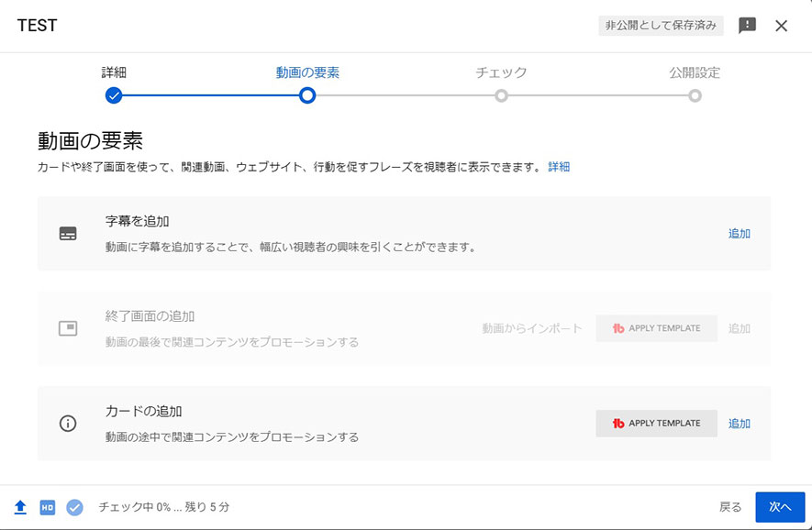Click the 非公開として保存済み status badge
Screen dimensions: 812x530
coord(661,26)
